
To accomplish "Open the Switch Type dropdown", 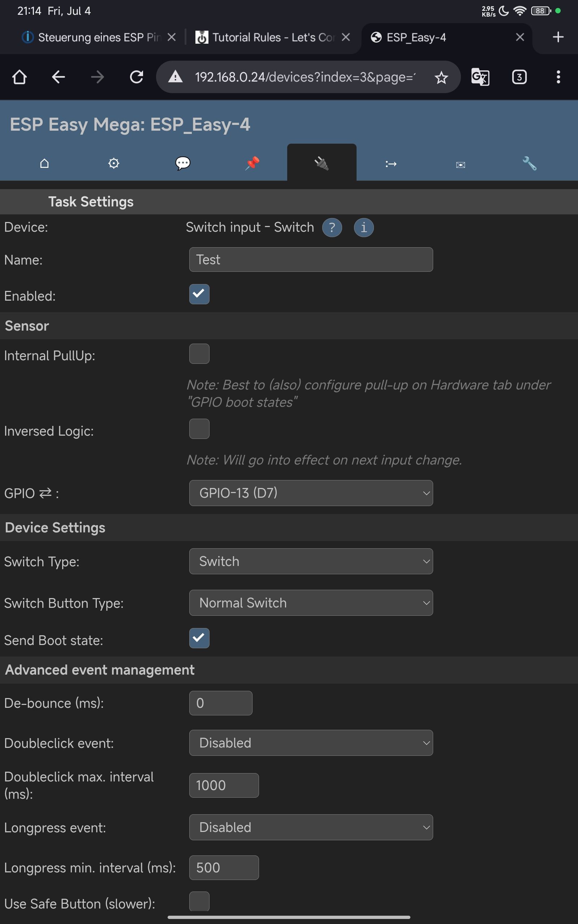I will 311,561.
